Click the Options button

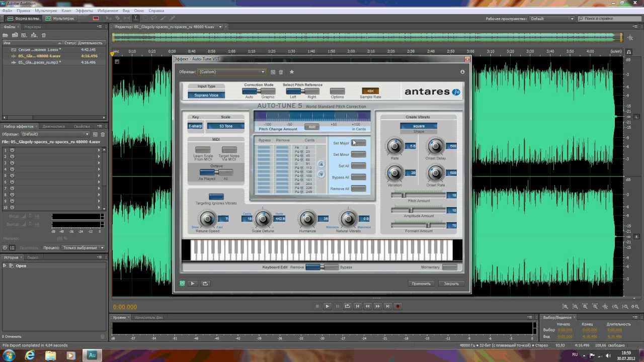pyautogui.click(x=337, y=91)
